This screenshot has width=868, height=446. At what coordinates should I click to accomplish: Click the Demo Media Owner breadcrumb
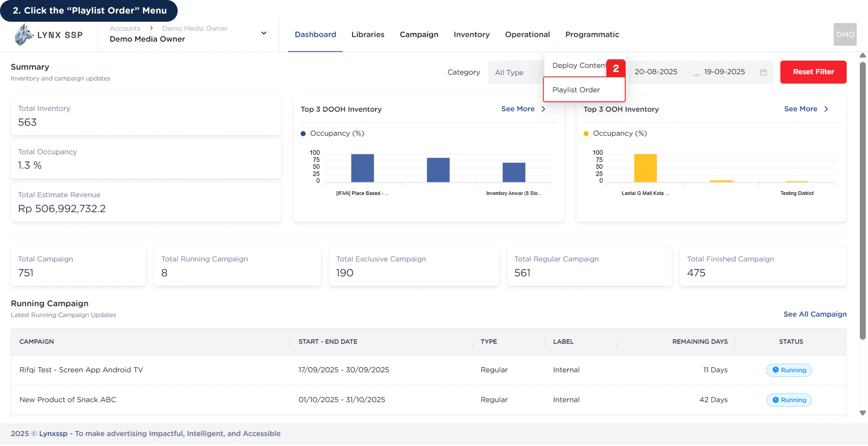(x=195, y=28)
